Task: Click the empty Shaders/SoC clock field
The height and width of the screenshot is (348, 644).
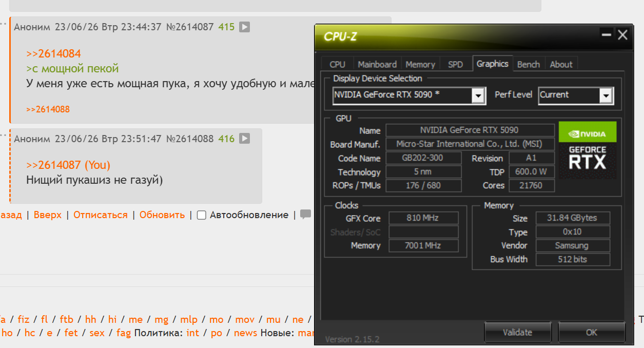Action: tap(423, 232)
